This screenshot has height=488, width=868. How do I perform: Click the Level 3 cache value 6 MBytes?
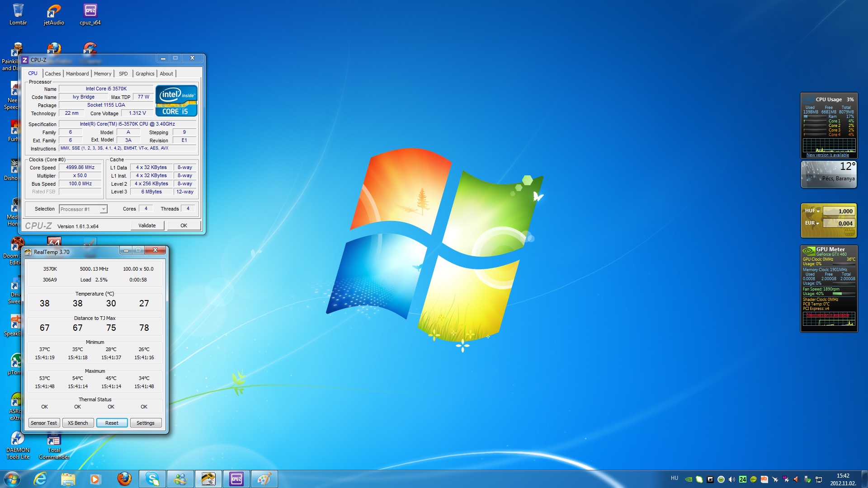tap(151, 192)
